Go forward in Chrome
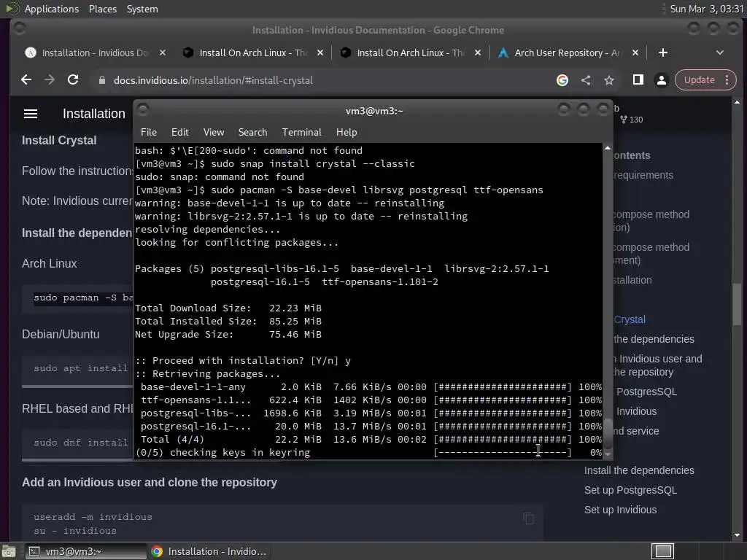This screenshot has width=747, height=560. 50,80
